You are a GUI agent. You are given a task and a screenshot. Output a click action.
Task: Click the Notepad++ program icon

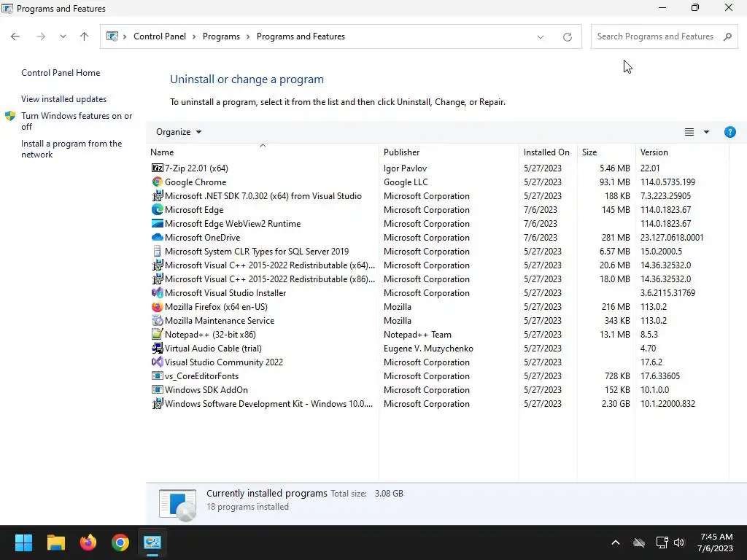(158, 334)
